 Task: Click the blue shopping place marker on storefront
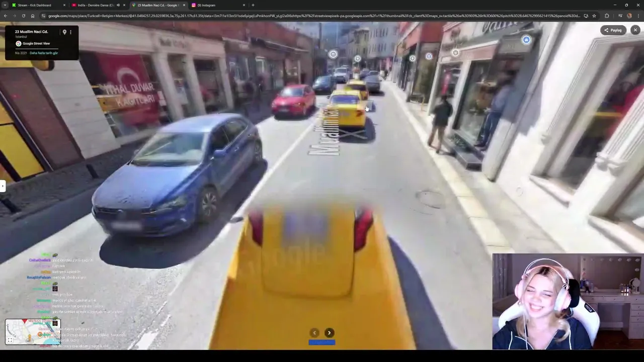tap(526, 40)
